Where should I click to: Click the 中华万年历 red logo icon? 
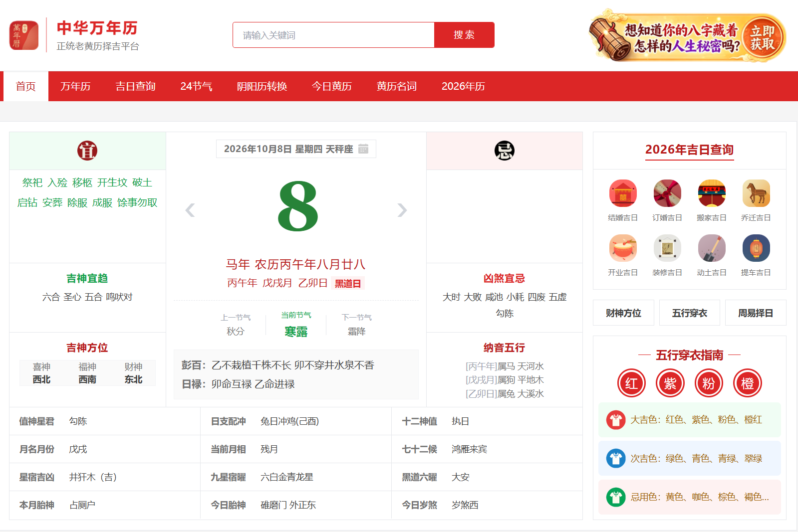(24, 35)
